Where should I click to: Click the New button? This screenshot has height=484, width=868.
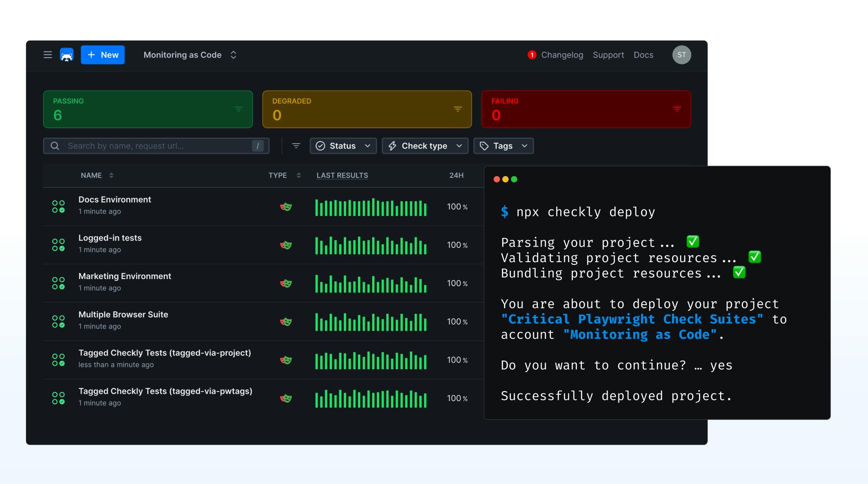coord(103,55)
